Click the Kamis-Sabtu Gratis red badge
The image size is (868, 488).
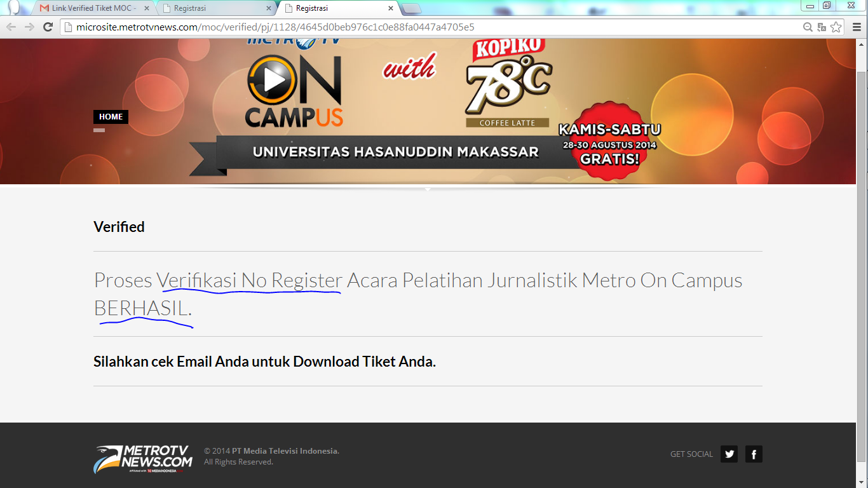609,142
